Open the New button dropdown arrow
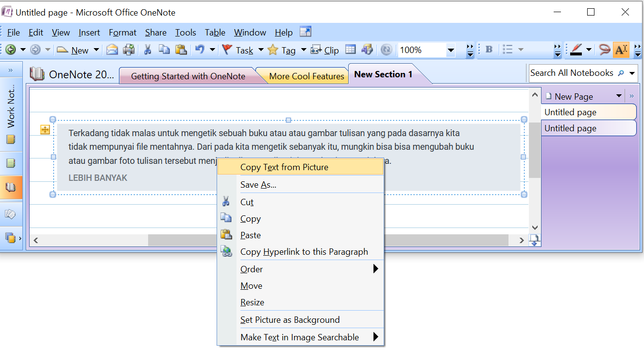Screen dimensions: 644x351 (x=96, y=50)
